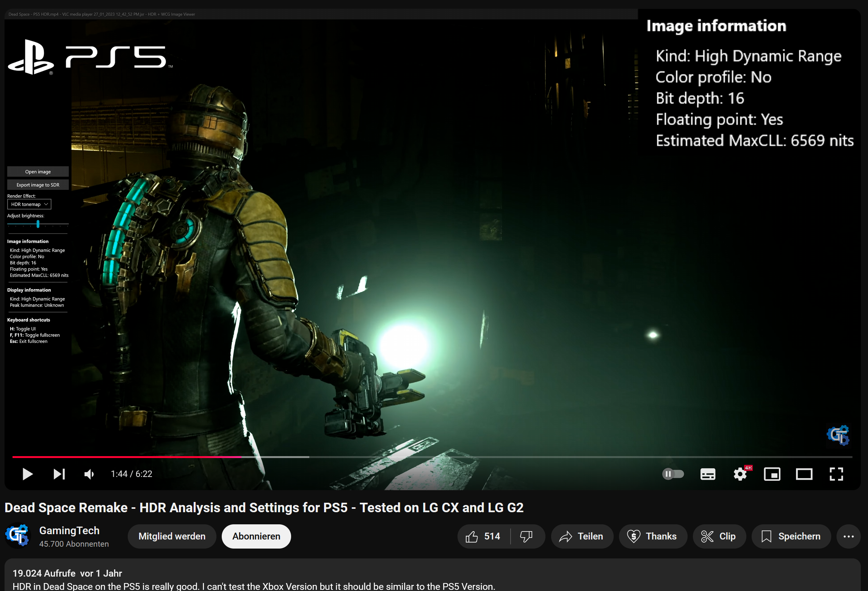
Task: Open the video more-options menu
Action: click(848, 536)
